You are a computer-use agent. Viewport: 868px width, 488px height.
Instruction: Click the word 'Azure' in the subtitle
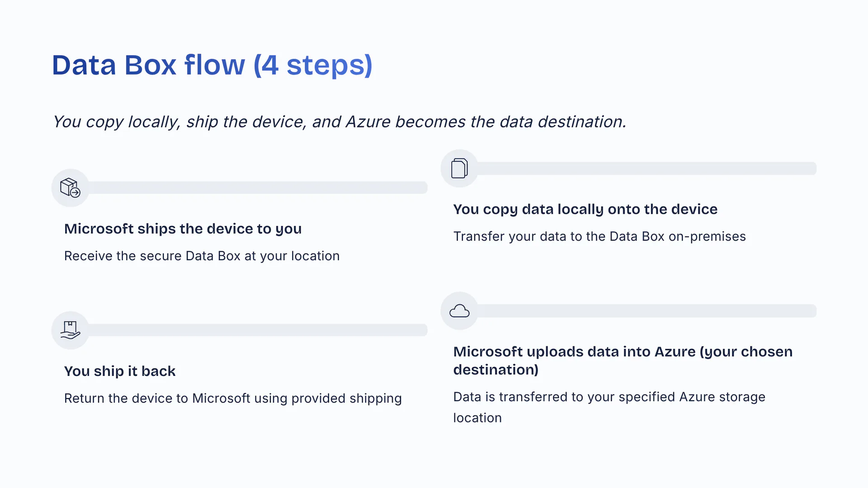click(368, 122)
